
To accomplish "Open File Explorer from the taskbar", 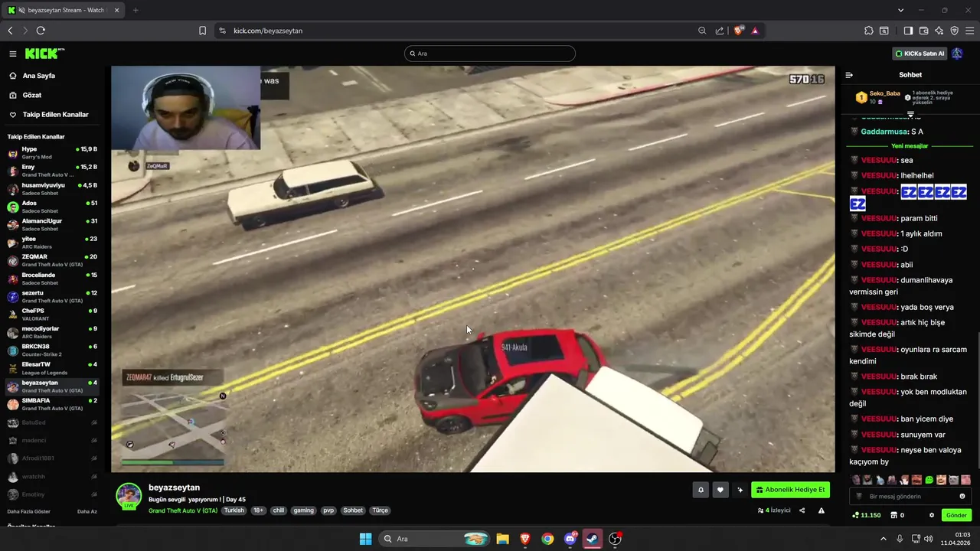I will [502, 539].
